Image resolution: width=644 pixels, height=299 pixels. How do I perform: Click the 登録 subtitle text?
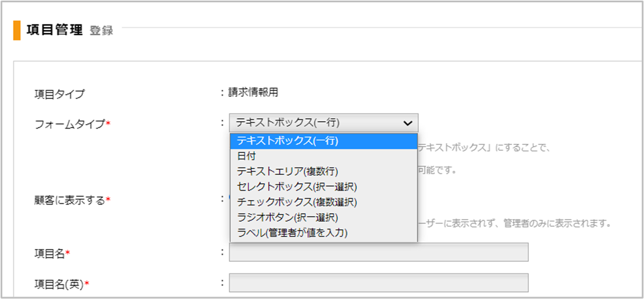pos(102,31)
